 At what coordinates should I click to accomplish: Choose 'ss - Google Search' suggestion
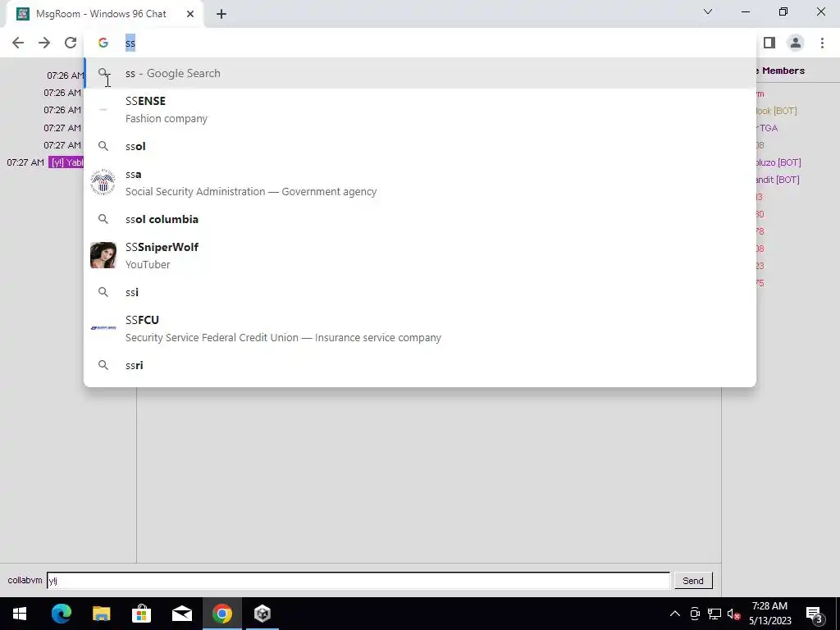[x=420, y=73]
